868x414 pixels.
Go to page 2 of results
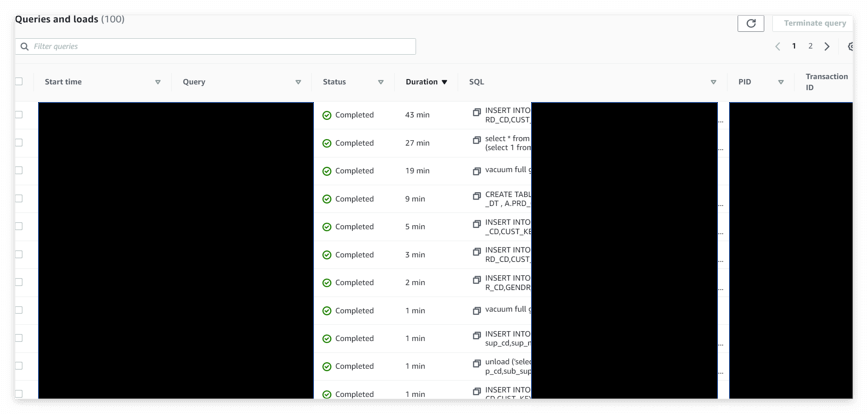point(810,46)
